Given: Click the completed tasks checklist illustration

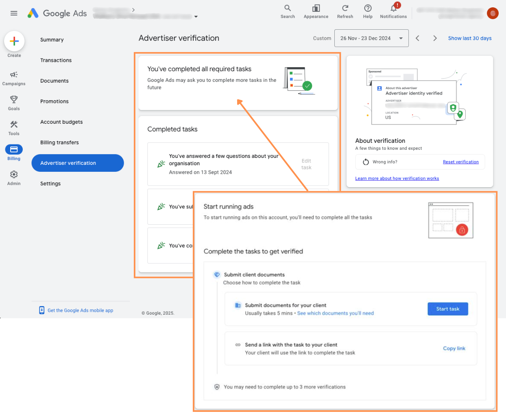Looking at the screenshot, I should point(299,81).
